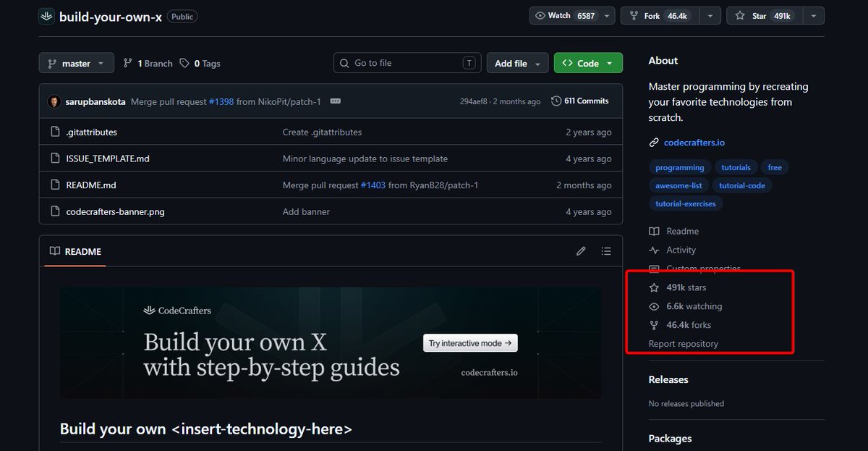Click the Try interactive mode button
Viewport: 868px width, 451px height.
[x=470, y=343]
